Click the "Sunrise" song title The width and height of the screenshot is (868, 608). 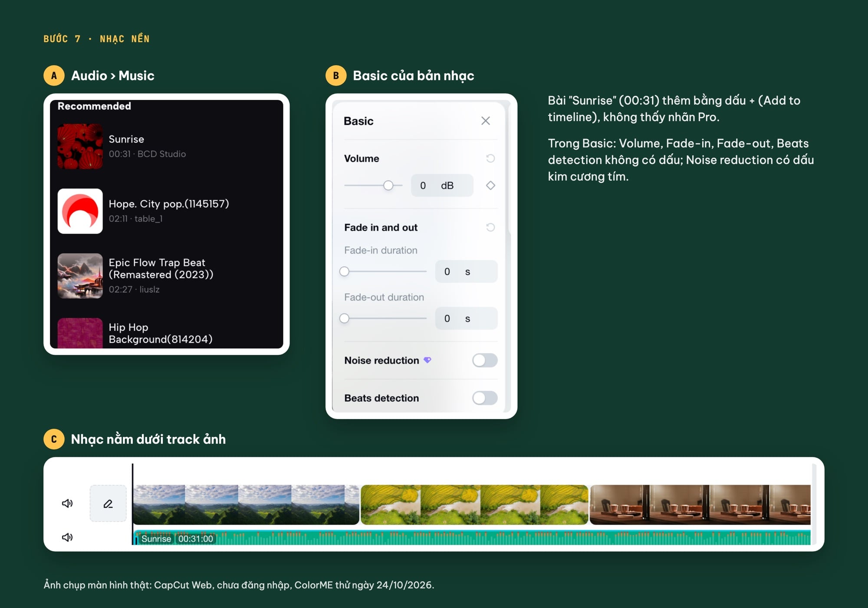[x=126, y=139]
